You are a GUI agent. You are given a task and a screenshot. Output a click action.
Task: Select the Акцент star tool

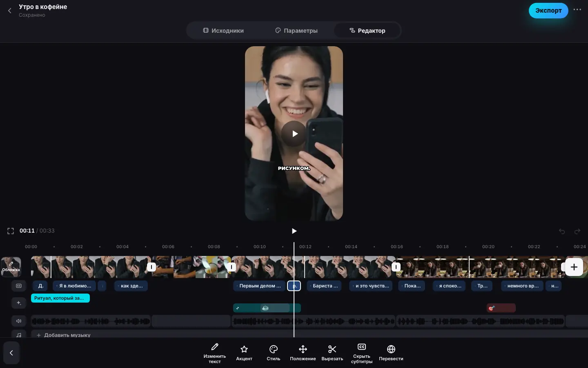(244, 353)
